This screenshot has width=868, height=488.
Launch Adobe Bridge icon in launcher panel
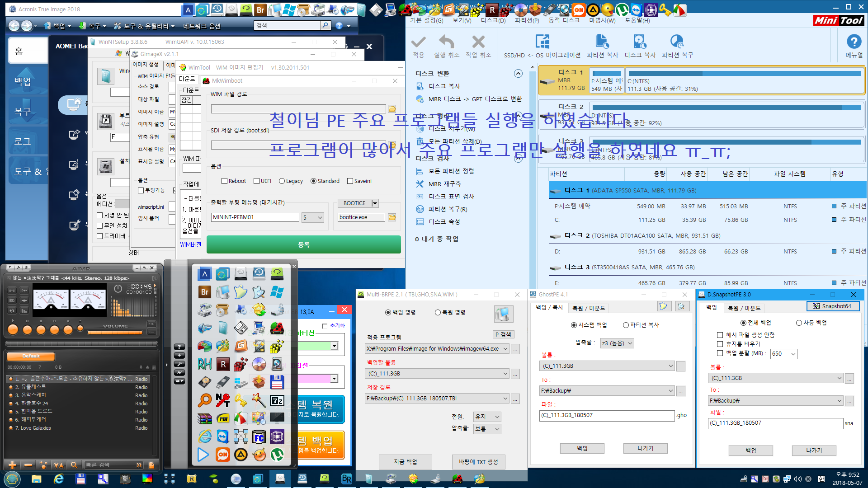point(204,292)
